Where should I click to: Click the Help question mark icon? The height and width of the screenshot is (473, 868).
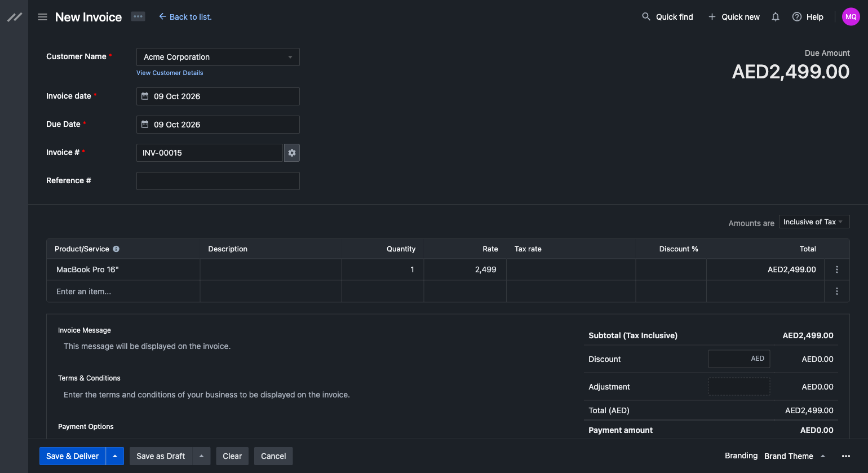(797, 17)
